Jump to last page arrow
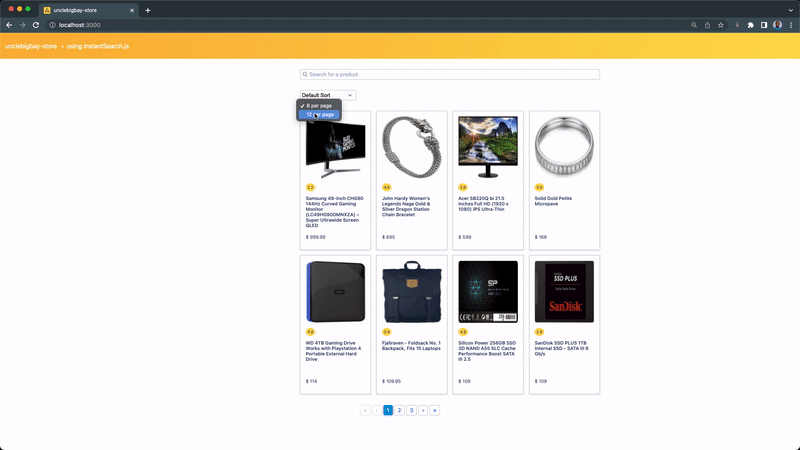 coord(435,410)
